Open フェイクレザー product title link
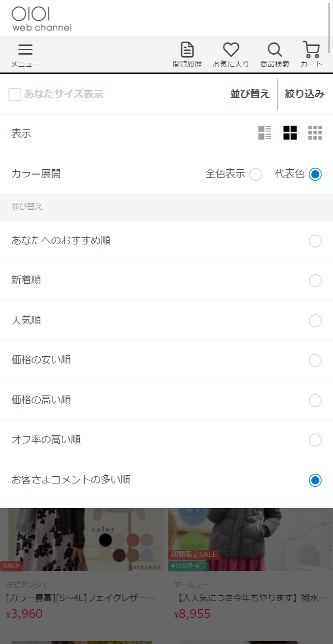The image size is (333, 644). pyautogui.click(x=80, y=598)
